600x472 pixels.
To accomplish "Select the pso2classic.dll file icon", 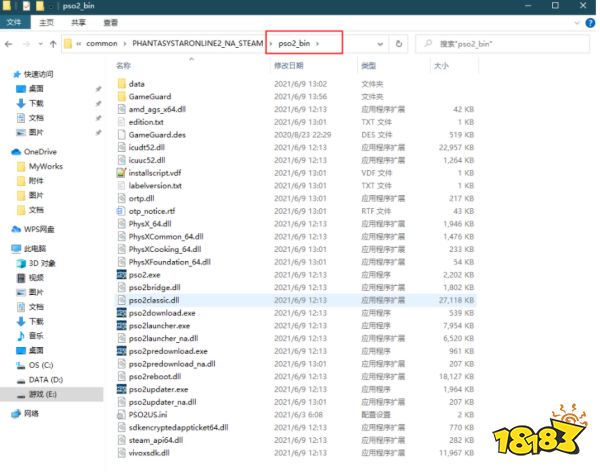I will click(x=121, y=300).
